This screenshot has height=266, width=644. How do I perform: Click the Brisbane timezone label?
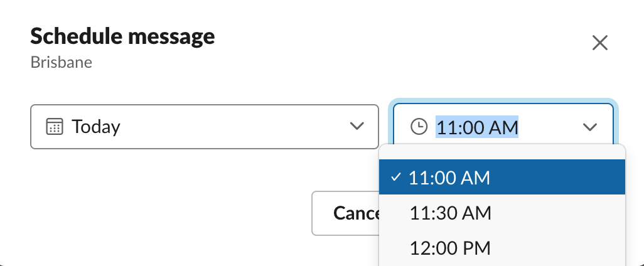coord(62,63)
